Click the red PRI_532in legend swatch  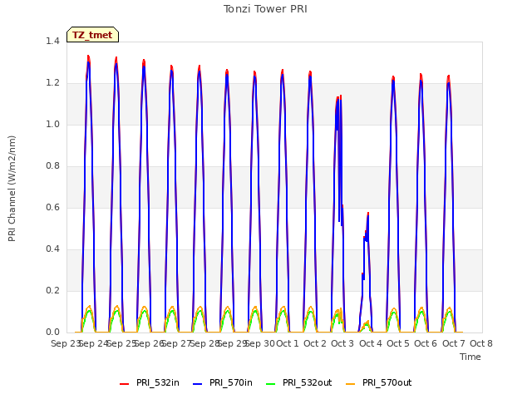[124, 384]
